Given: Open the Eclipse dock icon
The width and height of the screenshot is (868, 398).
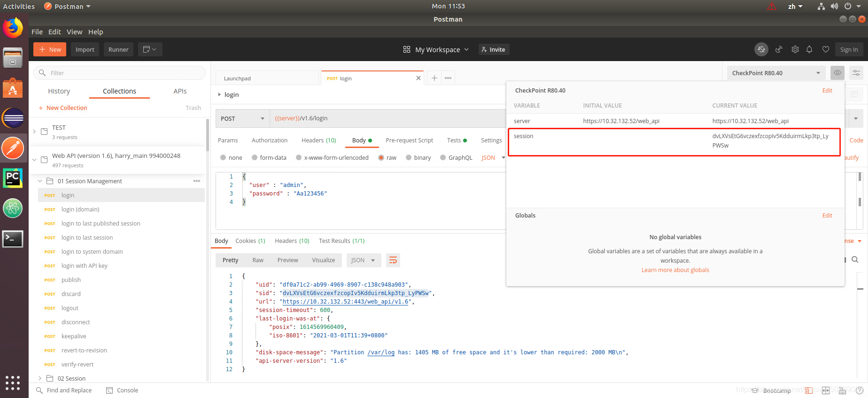Looking at the screenshot, I should click(x=13, y=118).
